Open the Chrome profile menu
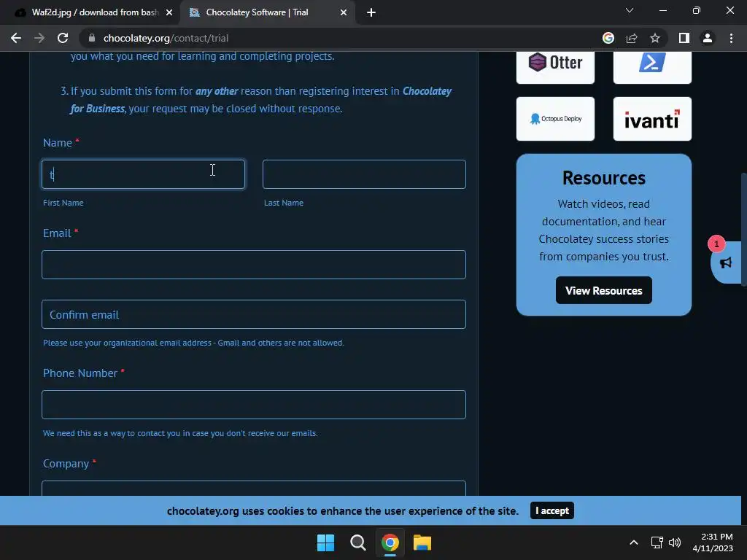The width and height of the screenshot is (747, 560). 708,38
